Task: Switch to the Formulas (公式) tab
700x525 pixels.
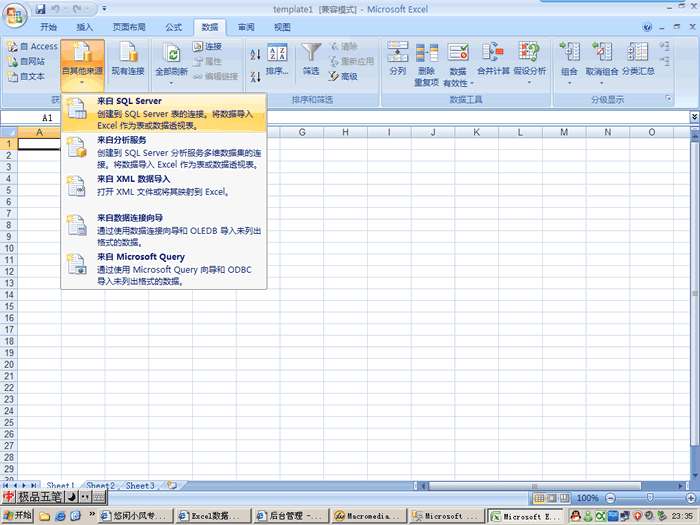Action: [173, 27]
